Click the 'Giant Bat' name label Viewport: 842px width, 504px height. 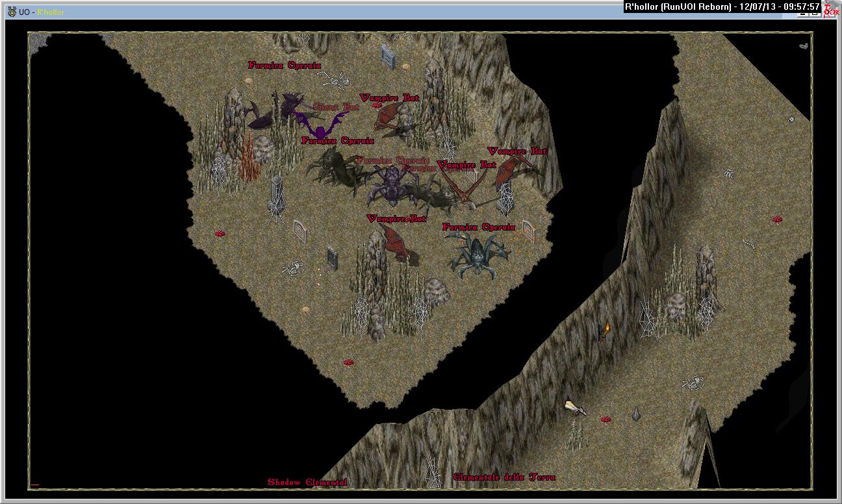336,107
